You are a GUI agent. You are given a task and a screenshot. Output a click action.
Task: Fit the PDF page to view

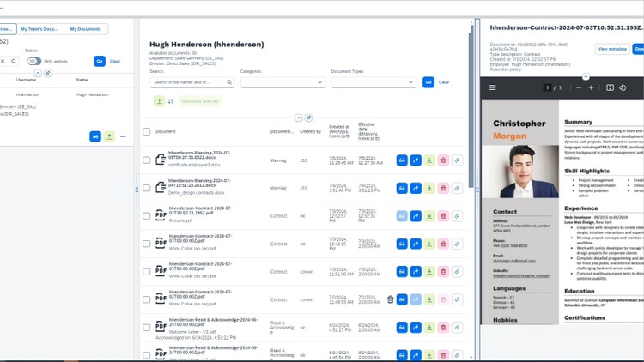[610, 87]
